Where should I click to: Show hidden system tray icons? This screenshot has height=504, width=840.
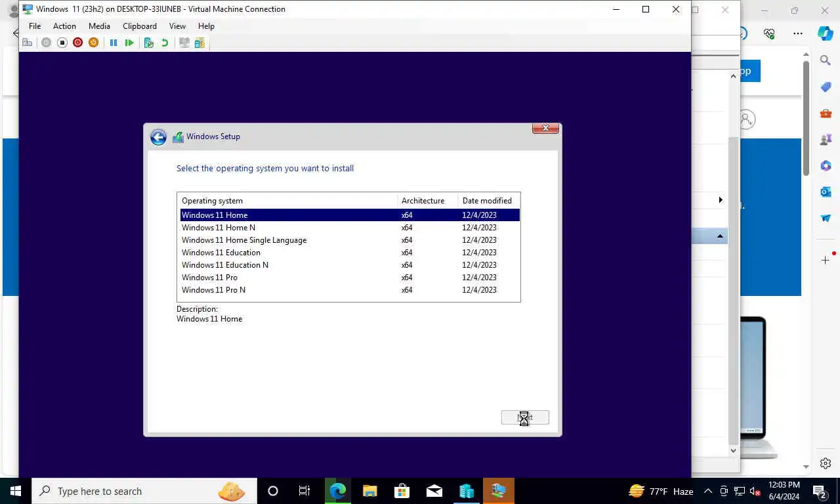(708, 491)
